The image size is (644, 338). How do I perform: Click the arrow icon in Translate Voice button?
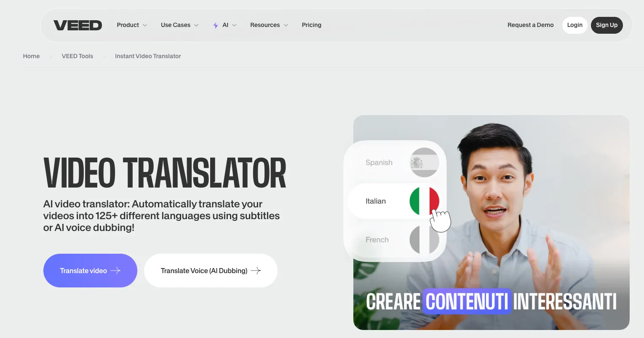256,271
